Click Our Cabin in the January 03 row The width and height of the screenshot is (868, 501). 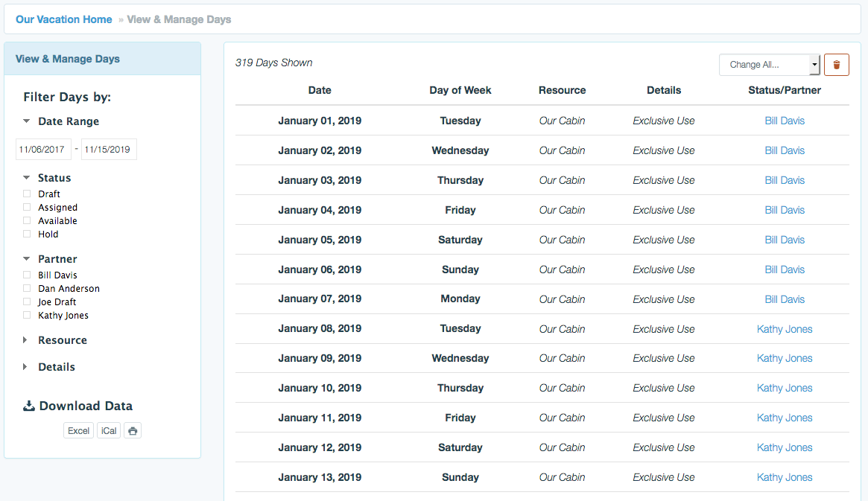click(562, 180)
